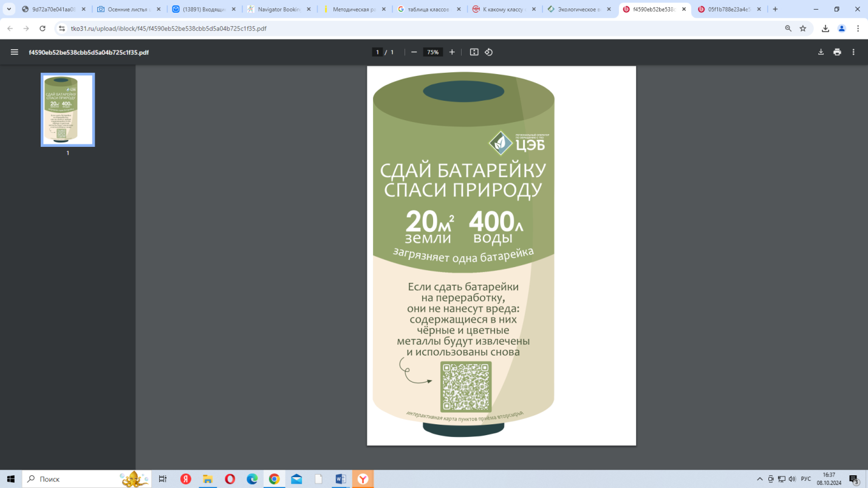Screen dimensions: 868x488
Task: Open the PDF viewer more actions menu
Action: click(853, 52)
